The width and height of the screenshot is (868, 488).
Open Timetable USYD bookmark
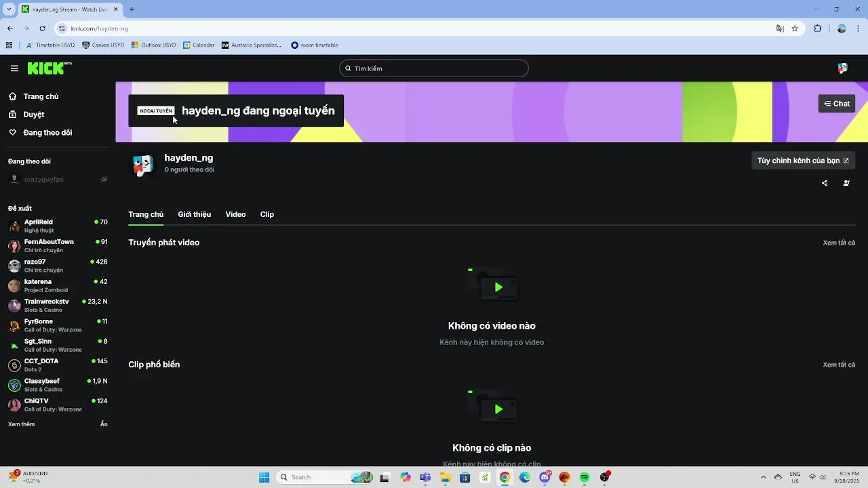[50, 45]
